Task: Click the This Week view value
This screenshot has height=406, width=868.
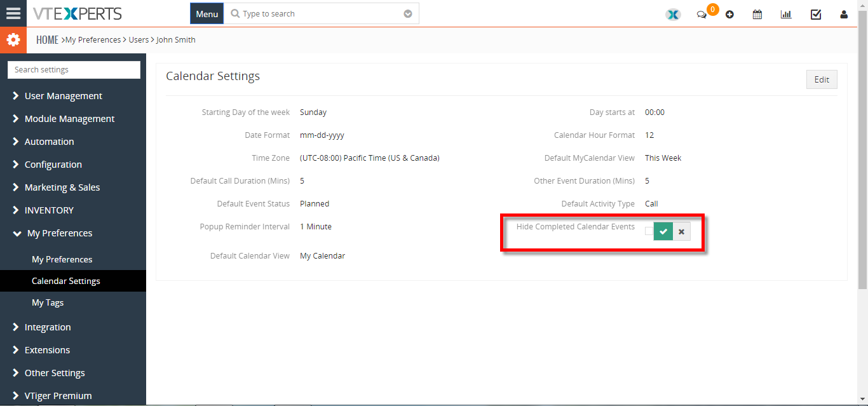Action: pyautogui.click(x=663, y=158)
